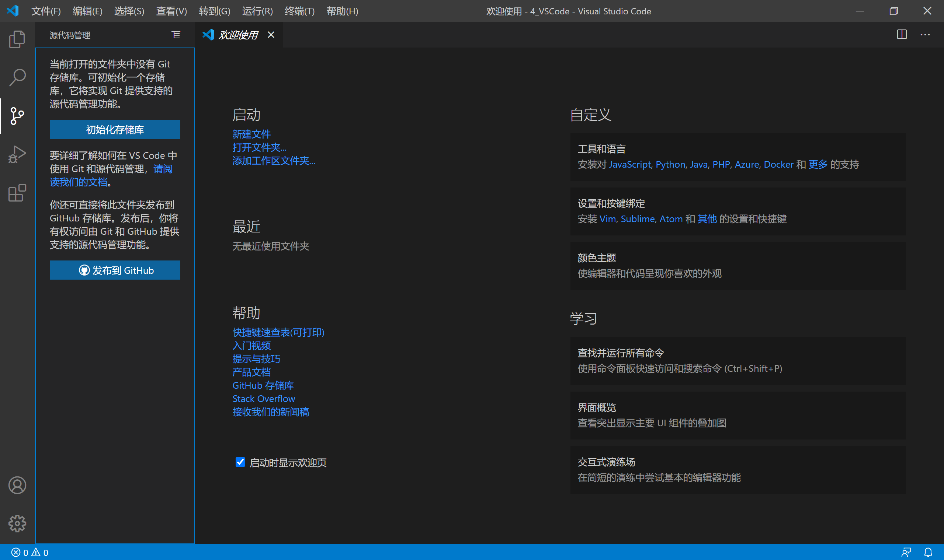
Task: Open the notifications bell in status bar
Action: (x=928, y=553)
